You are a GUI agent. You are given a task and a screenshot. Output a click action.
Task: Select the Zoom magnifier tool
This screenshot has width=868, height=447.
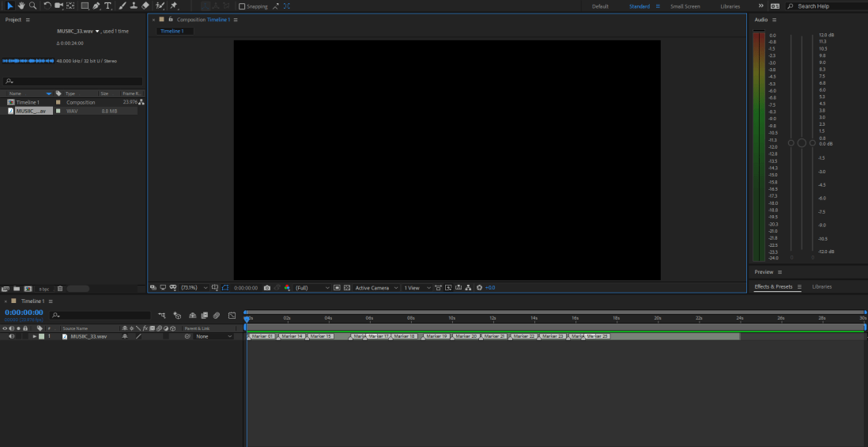tap(32, 6)
